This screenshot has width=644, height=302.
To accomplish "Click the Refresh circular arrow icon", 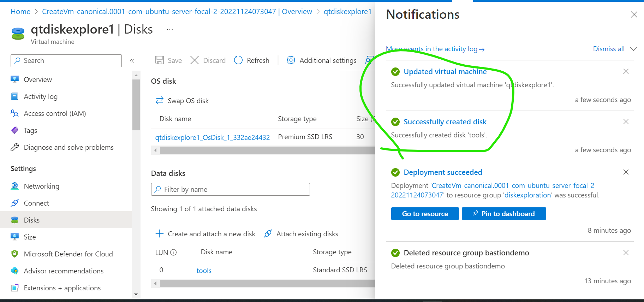I will 238,60.
